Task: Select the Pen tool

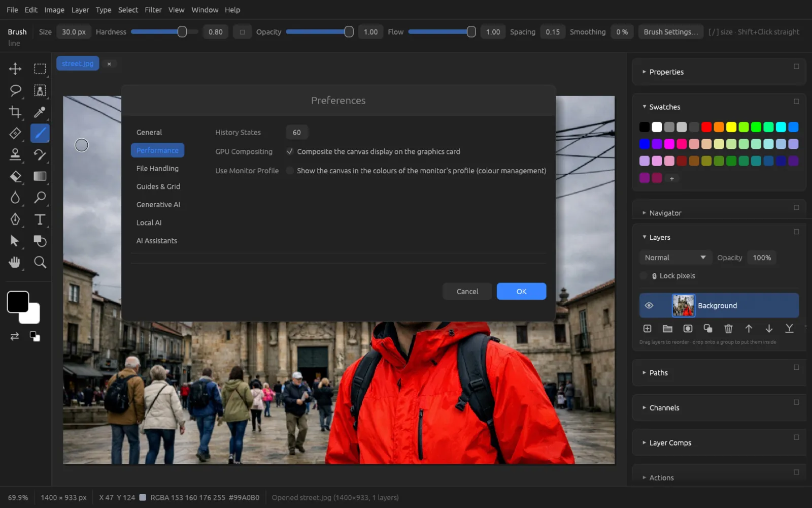Action: tap(15, 219)
